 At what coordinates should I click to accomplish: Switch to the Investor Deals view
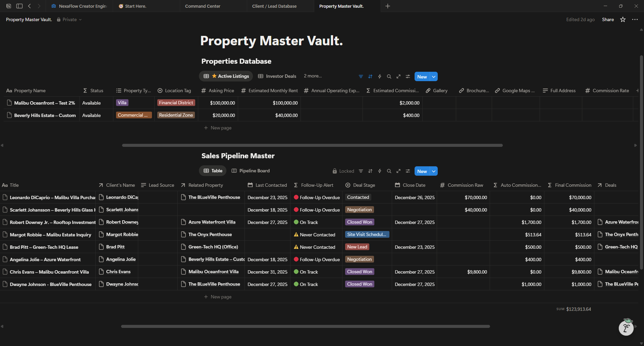click(281, 76)
